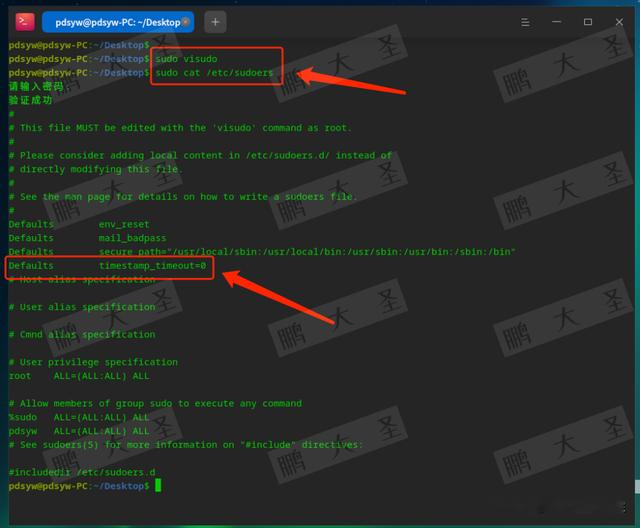Click the 'sudo visudo' command text

186,59
